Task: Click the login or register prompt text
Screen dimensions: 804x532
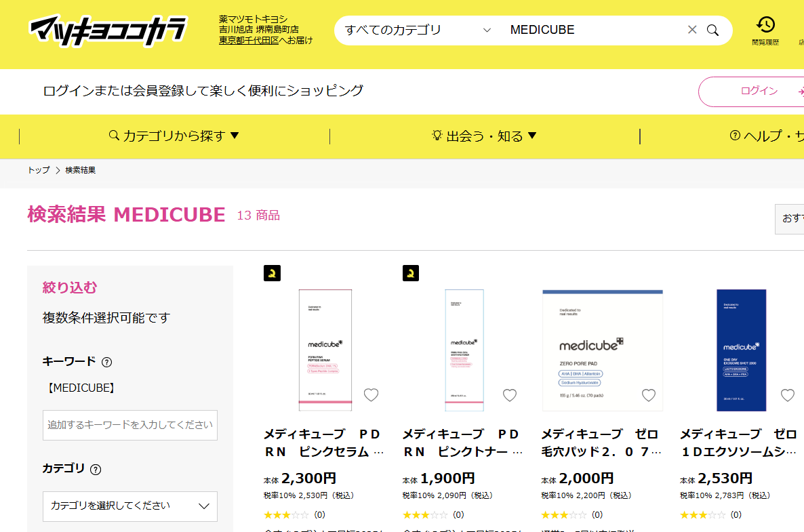Action: pyautogui.click(x=203, y=91)
